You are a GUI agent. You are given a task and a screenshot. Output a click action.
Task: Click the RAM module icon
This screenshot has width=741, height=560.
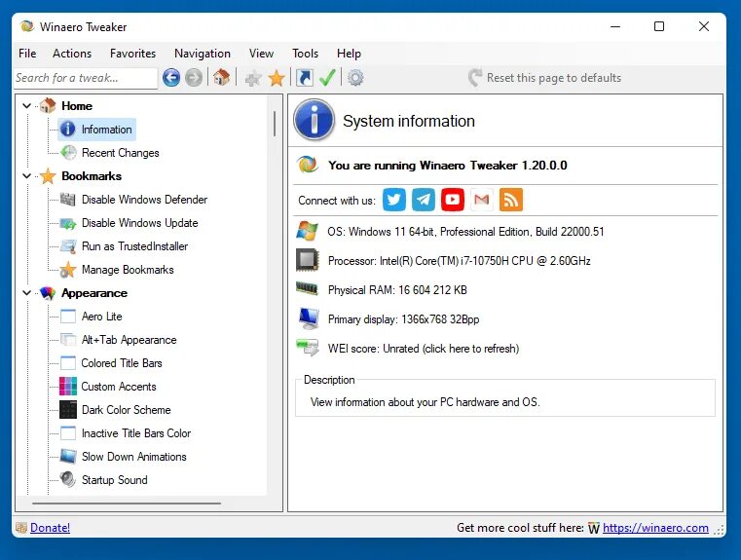(x=307, y=288)
